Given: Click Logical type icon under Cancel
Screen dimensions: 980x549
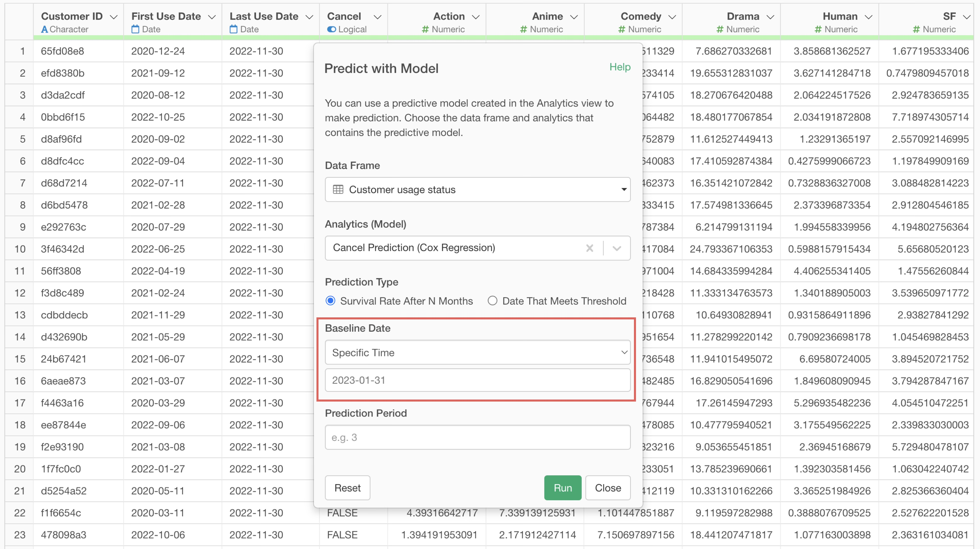Looking at the screenshot, I should 331,29.
